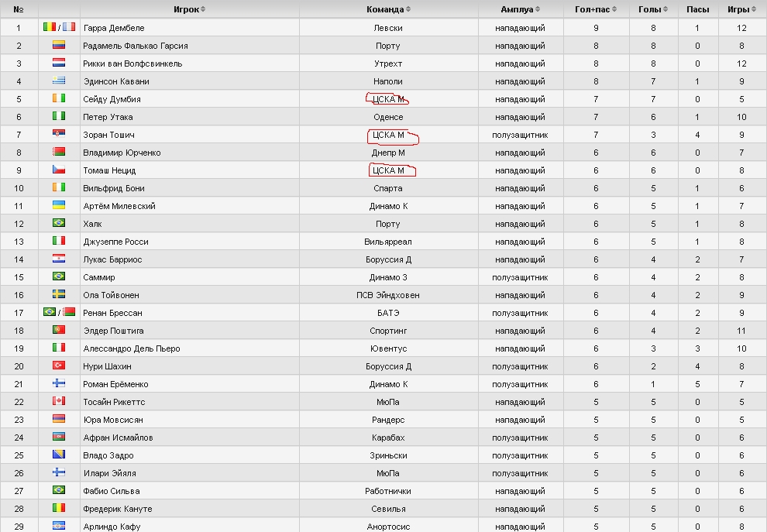767x532 pixels.
Task: Click the Левски team name
Action: [387, 28]
